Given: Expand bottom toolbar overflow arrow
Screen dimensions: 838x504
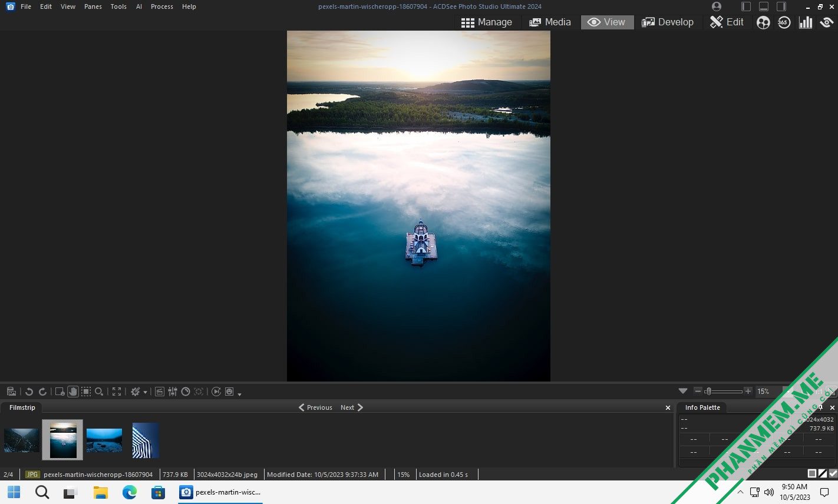Looking at the screenshot, I should click(x=239, y=394).
